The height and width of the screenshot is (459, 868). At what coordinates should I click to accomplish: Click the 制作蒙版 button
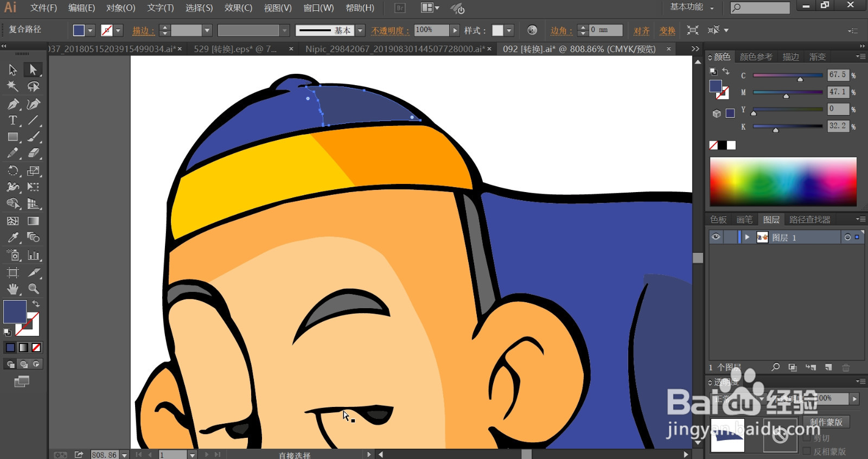click(x=826, y=422)
